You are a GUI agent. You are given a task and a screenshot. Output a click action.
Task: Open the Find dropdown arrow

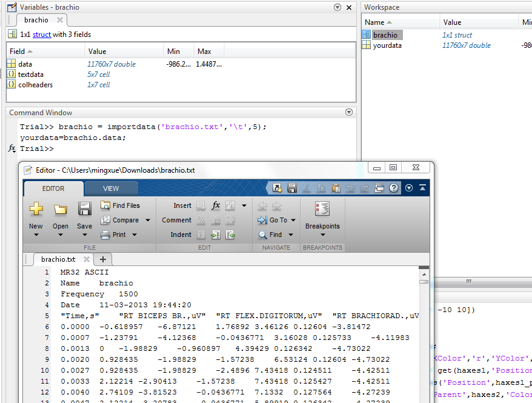click(291, 235)
